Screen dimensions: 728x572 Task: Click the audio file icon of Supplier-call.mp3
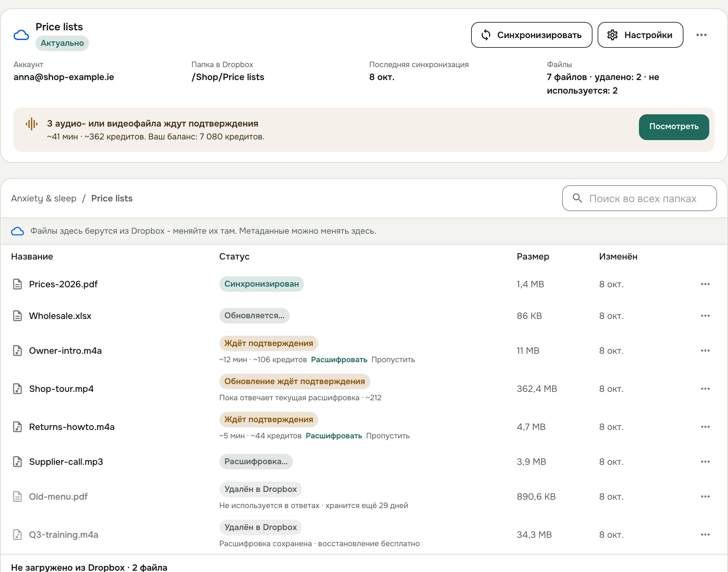coord(17,462)
